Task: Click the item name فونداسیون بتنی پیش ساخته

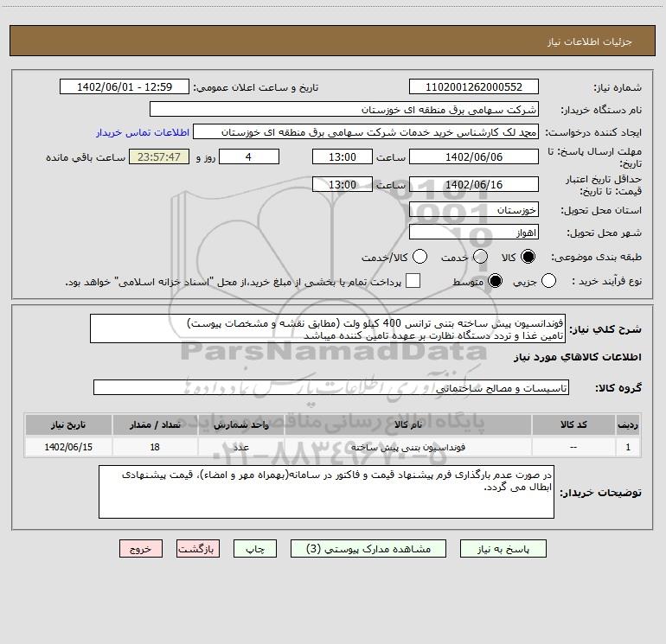Action: pos(407,447)
